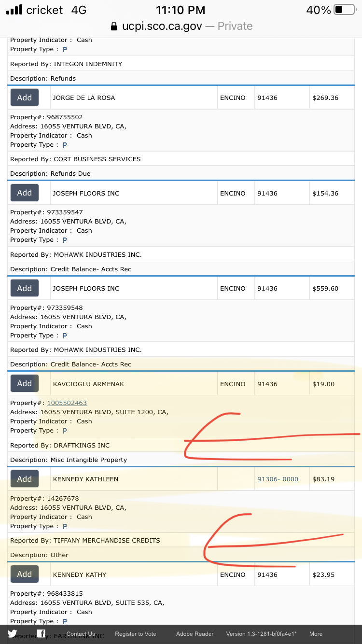Viewport: 362px width, 644px height.
Task: Select Reported By: CORT BUSINESS SERVICES
Action: pos(75,159)
